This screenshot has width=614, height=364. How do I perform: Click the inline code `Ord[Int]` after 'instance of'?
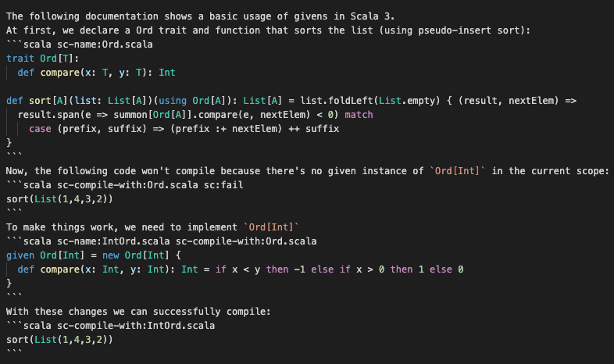click(457, 170)
